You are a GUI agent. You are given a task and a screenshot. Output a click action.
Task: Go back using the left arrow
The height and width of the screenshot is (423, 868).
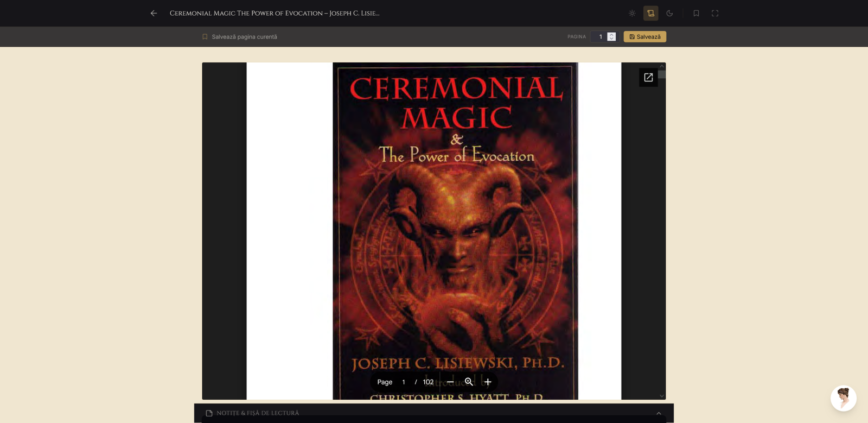click(x=154, y=13)
